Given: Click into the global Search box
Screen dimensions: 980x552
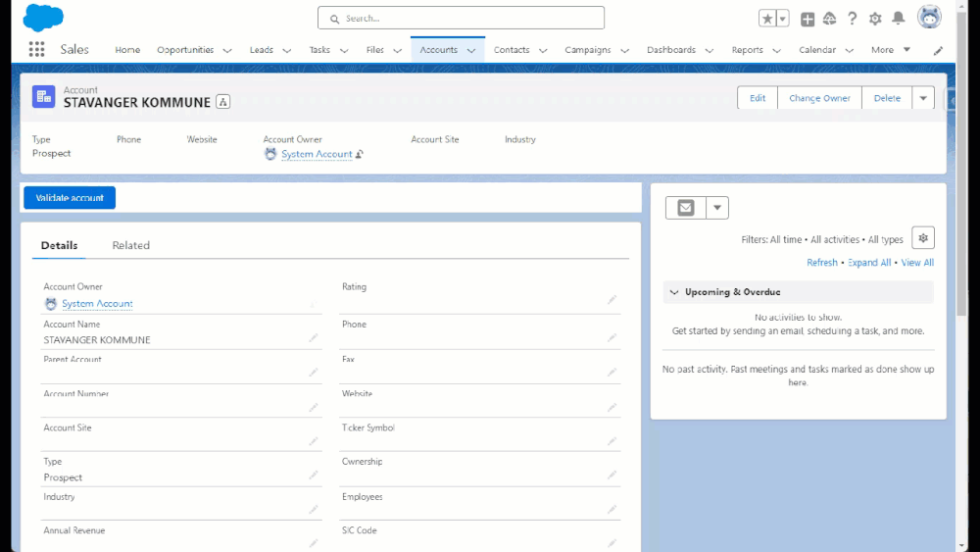Looking at the screenshot, I should 462,18.
